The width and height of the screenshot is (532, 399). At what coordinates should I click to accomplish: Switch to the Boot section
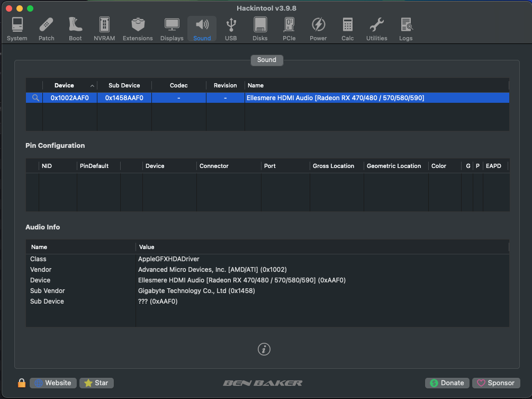[x=75, y=29]
